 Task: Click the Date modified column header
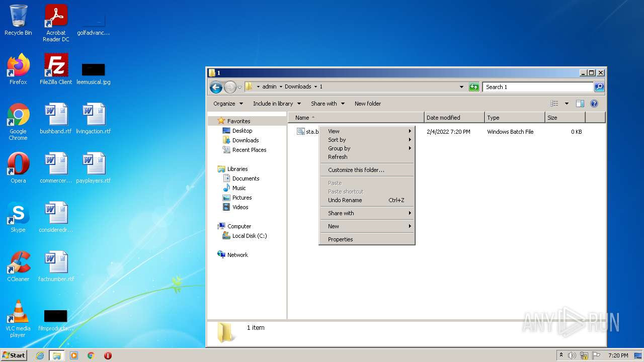454,118
